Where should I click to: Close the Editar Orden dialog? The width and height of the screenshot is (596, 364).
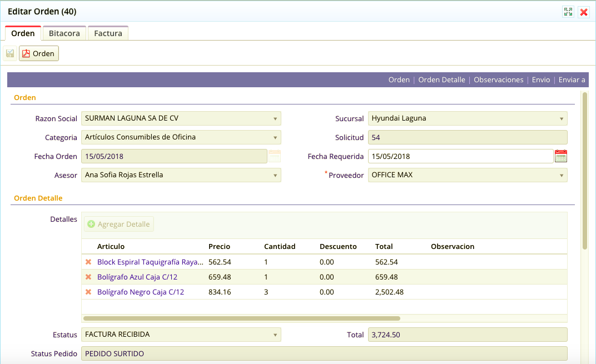[x=584, y=12]
